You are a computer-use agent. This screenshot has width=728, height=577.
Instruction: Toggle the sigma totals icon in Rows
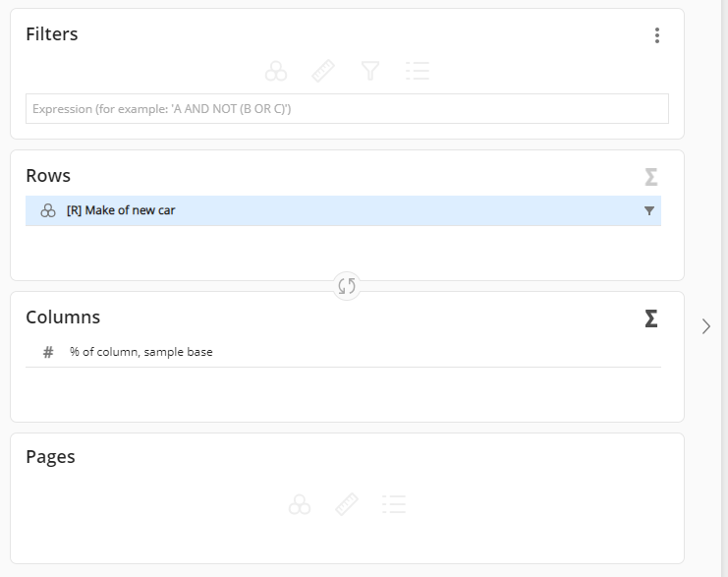coord(650,177)
